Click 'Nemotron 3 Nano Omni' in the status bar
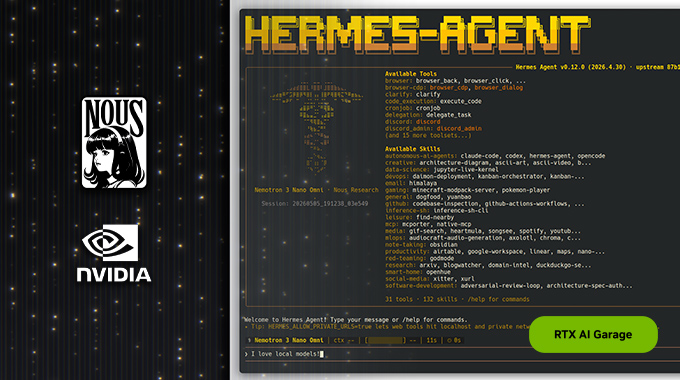Screen dimensions: 680x380 click(289, 341)
